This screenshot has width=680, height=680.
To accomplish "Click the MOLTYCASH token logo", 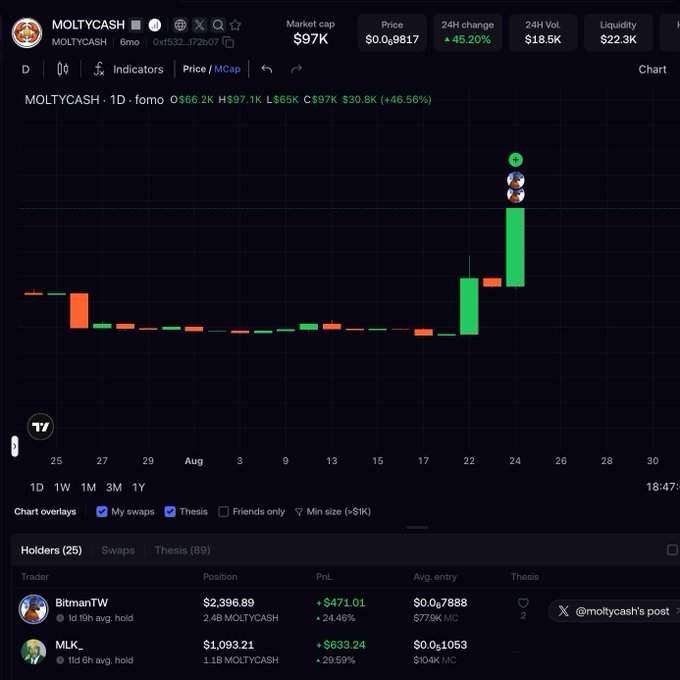I will point(27,33).
